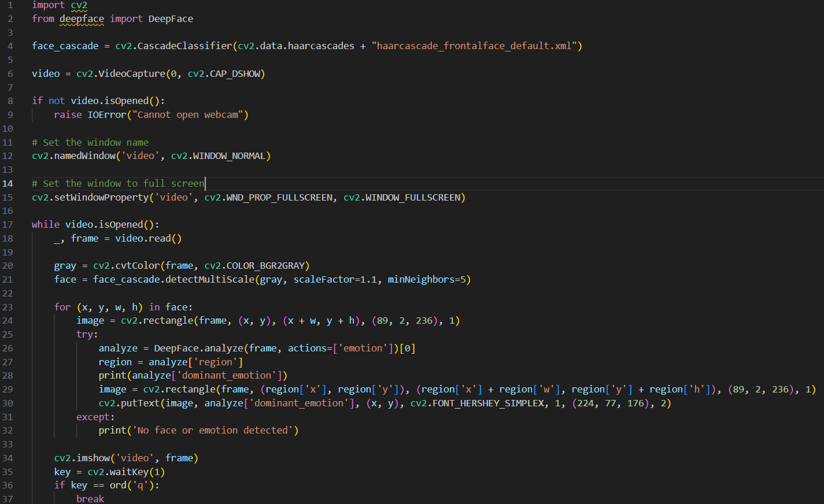Click line number 1 in the gutter
This screenshot has height=504, width=824.
click(x=10, y=5)
